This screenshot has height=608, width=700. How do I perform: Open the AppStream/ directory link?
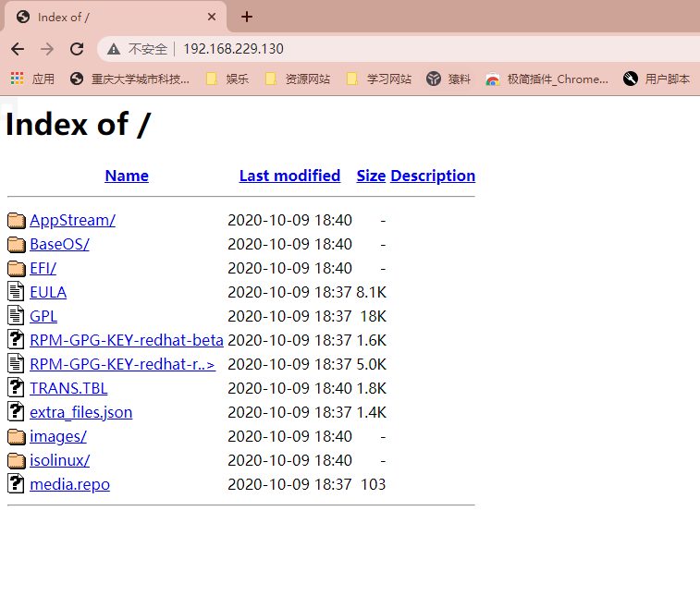tap(73, 220)
